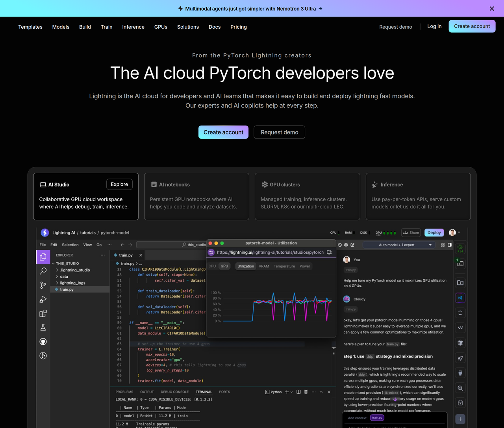
Task: Click the grid layout icon in chat header
Action: [x=443, y=245]
